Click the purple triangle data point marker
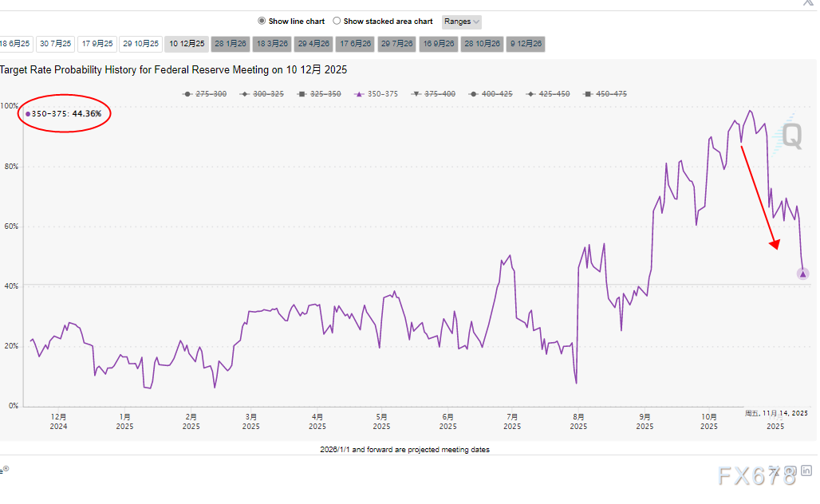 tap(802, 274)
